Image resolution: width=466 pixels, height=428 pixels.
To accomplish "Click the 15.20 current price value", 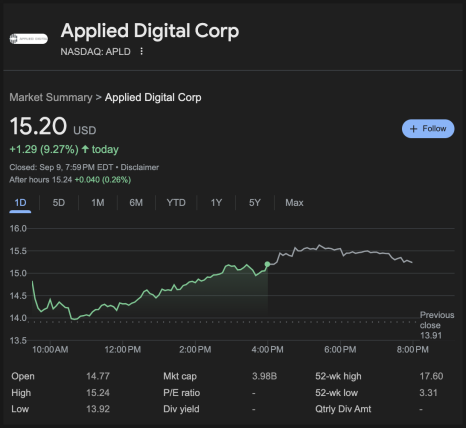I will pos(38,126).
